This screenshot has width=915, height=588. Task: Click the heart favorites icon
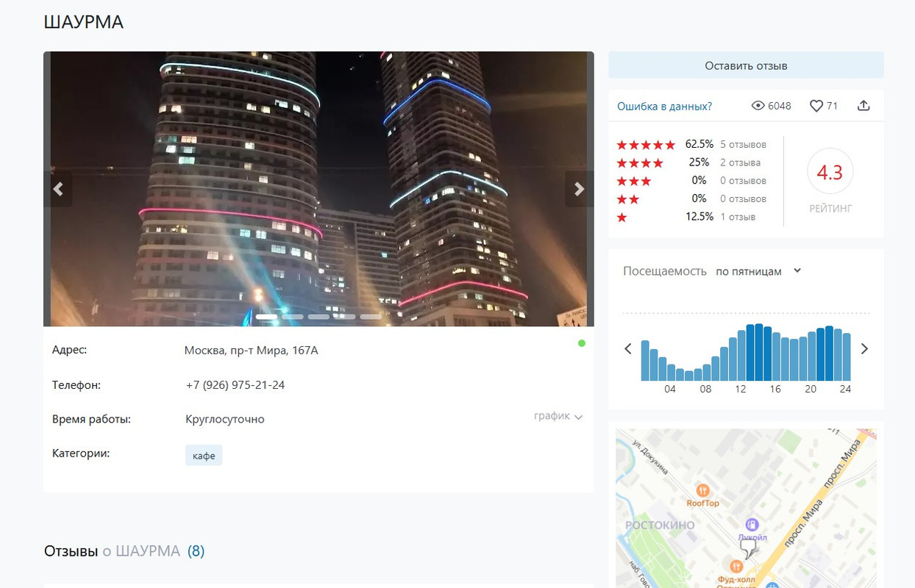point(816,106)
